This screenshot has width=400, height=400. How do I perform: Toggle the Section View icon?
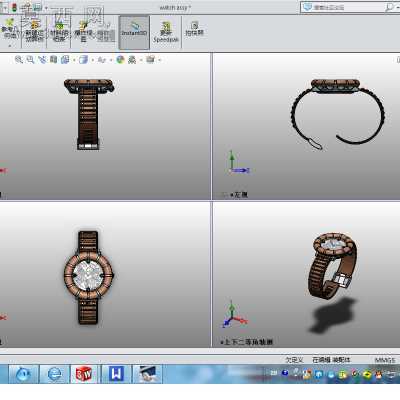pyautogui.click(x=53, y=60)
